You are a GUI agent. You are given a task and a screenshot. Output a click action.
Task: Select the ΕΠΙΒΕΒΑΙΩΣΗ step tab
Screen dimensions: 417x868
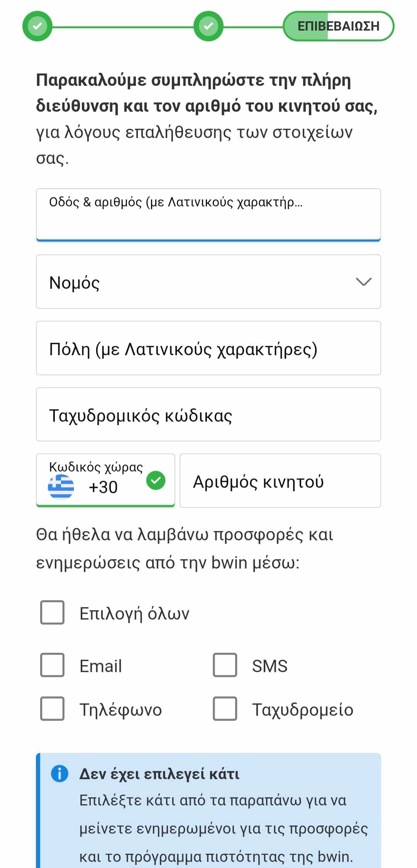point(339,26)
